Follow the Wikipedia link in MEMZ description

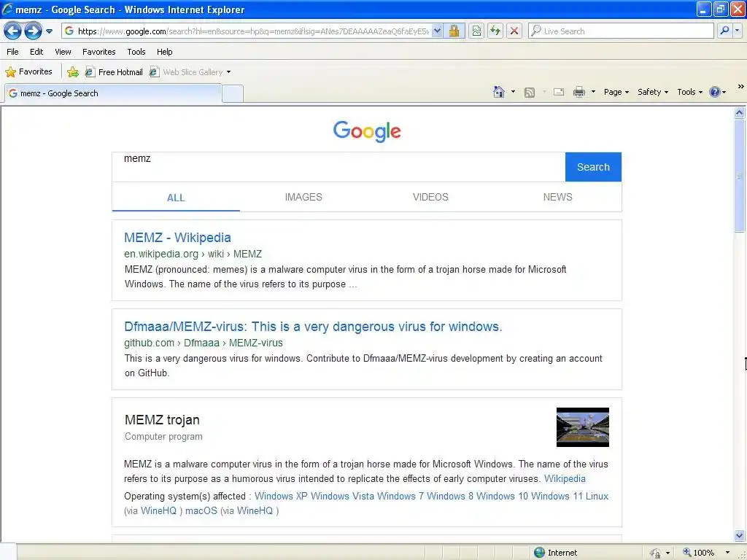(565, 478)
